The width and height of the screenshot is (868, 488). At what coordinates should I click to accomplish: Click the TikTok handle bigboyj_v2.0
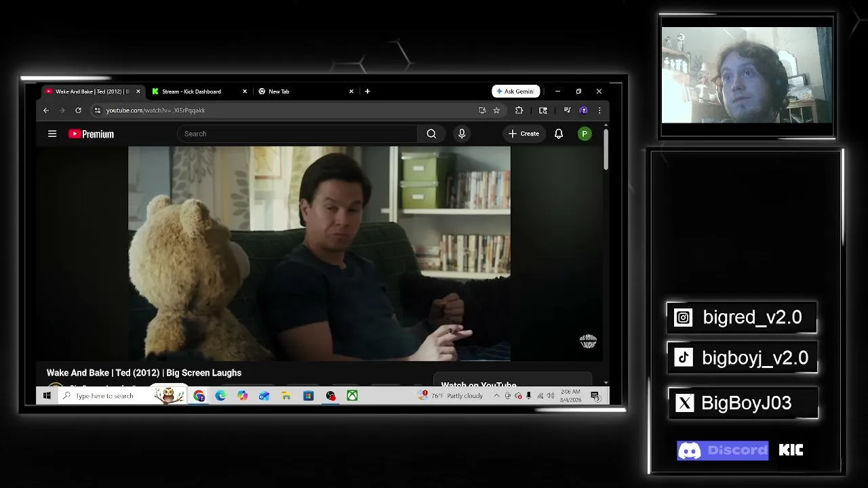click(755, 358)
